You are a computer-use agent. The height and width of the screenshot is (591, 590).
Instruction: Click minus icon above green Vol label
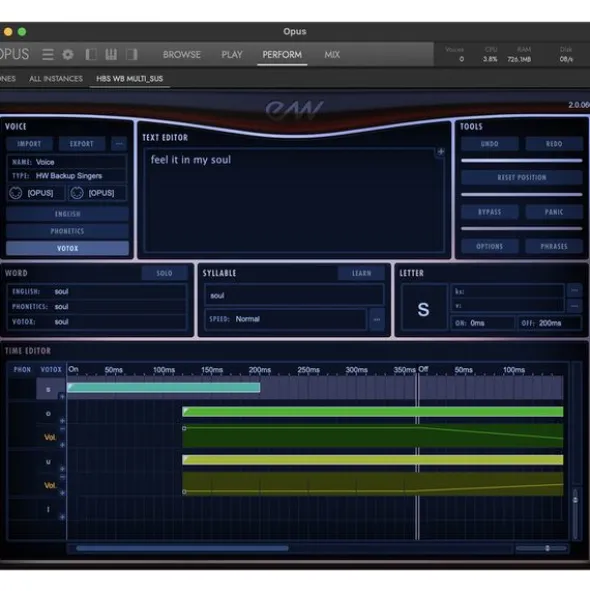tap(62, 429)
